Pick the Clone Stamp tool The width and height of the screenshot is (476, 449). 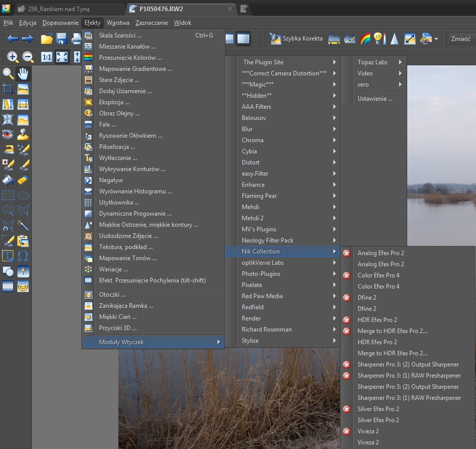pyautogui.click(x=23, y=135)
